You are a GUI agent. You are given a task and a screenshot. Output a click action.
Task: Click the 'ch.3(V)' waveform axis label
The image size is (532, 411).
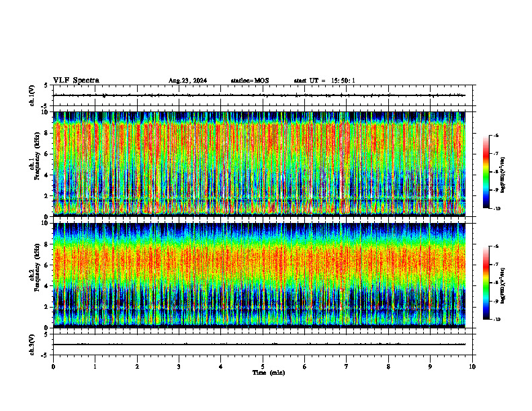point(32,345)
